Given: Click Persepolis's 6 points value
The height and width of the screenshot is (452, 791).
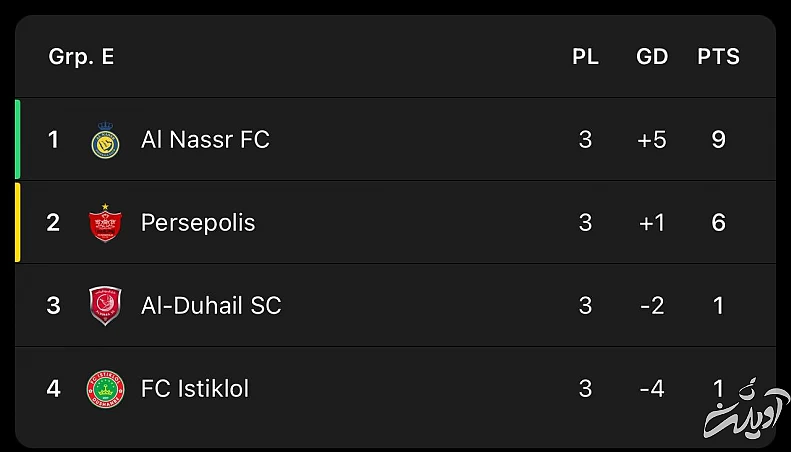Looking at the screenshot, I should (718, 223).
